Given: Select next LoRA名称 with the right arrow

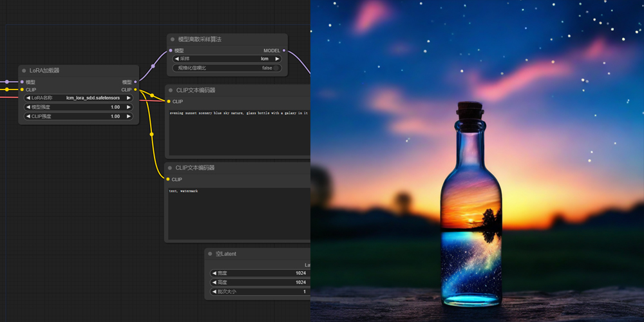Looking at the screenshot, I should tap(129, 98).
